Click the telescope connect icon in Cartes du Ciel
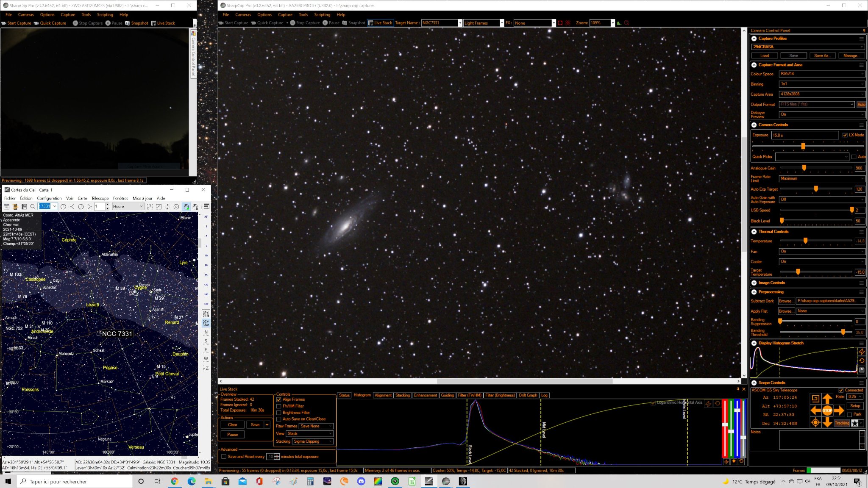Image resolution: width=868 pixels, height=488 pixels. tap(186, 207)
